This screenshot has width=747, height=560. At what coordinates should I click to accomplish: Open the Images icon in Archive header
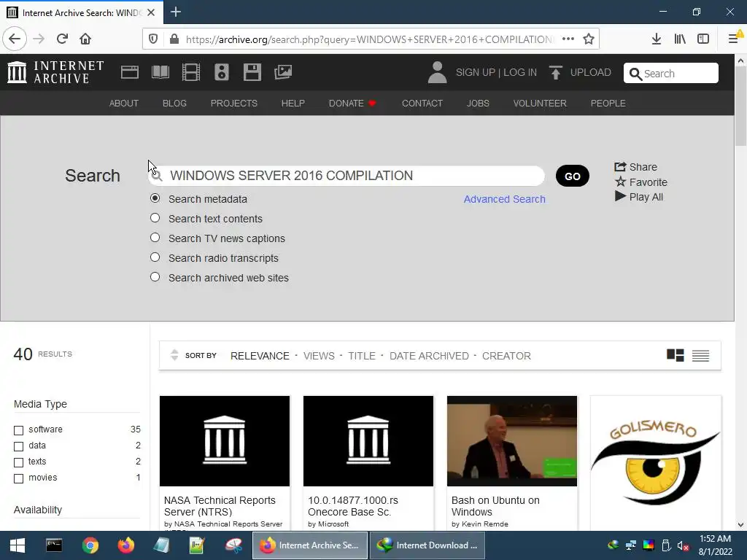point(283,72)
